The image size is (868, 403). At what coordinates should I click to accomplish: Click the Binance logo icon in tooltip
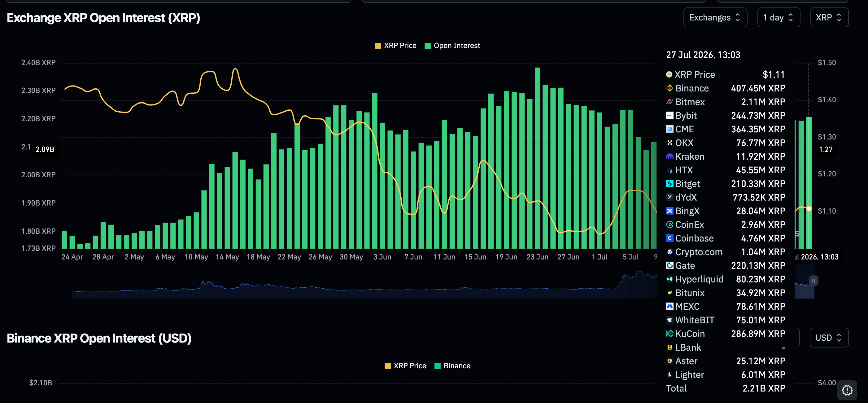(669, 88)
